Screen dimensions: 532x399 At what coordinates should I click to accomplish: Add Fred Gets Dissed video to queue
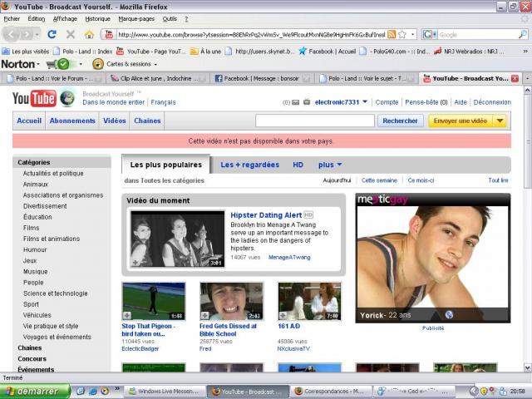click(205, 316)
